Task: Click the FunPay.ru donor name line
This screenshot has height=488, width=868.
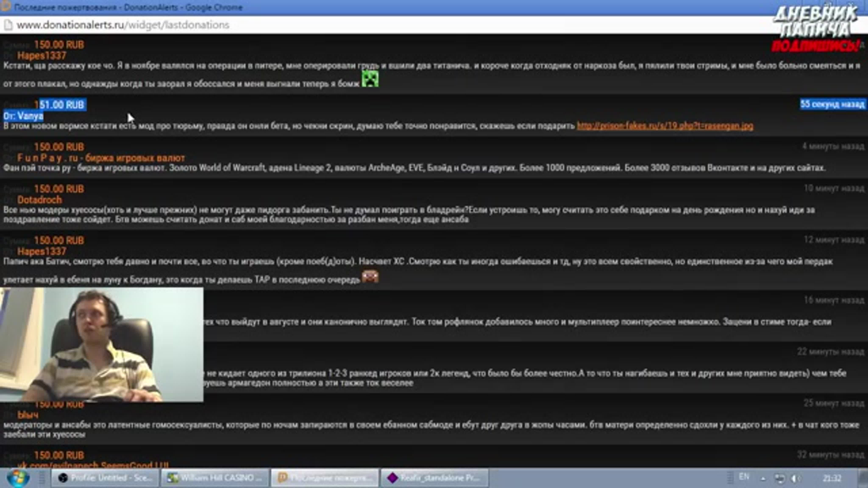Action: [x=101, y=158]
